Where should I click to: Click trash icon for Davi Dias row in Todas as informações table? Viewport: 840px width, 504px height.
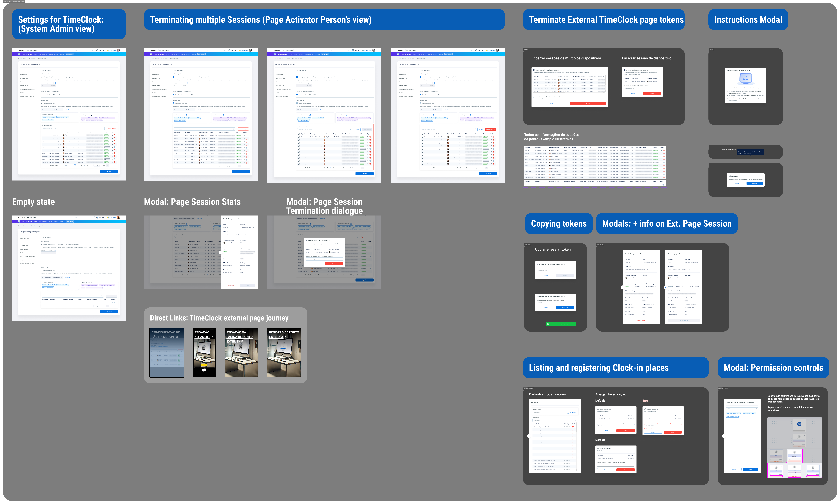[664, 178]
